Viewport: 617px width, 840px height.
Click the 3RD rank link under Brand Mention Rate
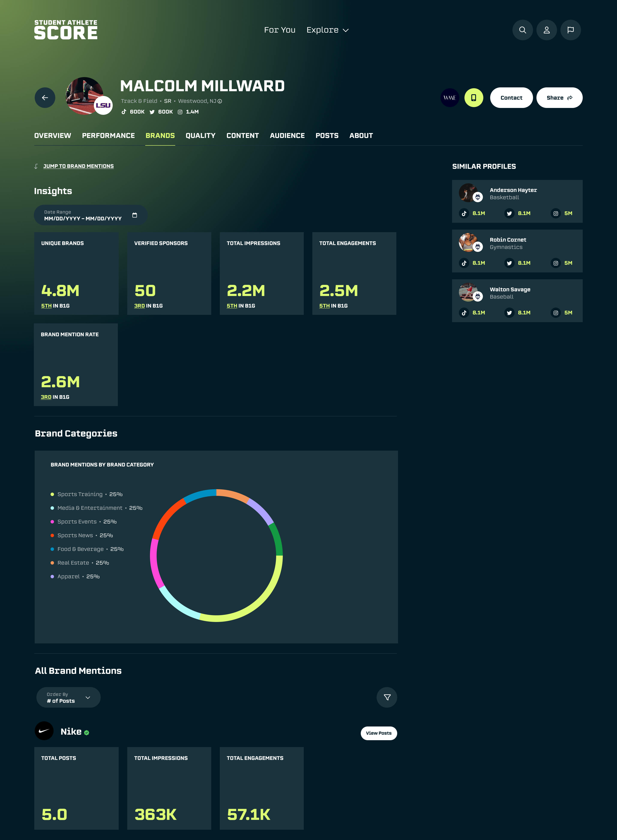[x=46, y=397]
